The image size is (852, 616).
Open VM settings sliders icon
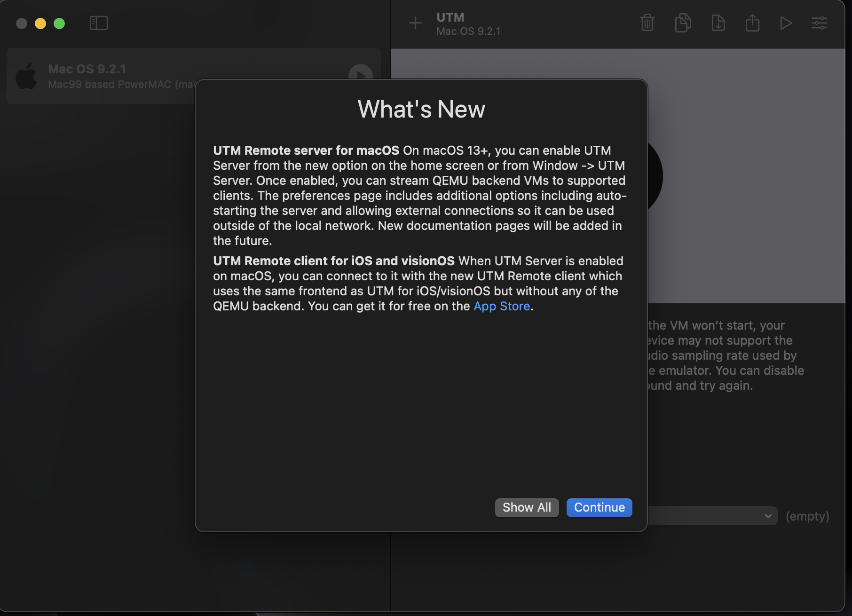point(819,23)
